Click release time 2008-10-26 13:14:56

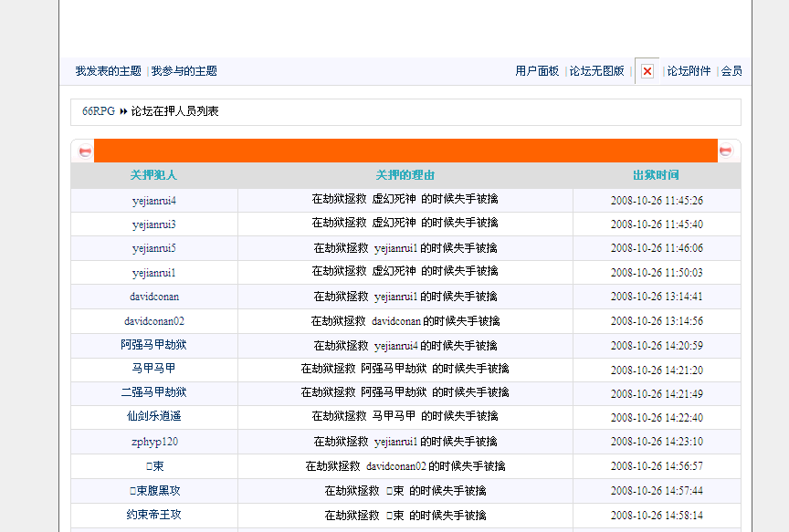(x=657, y=321)
